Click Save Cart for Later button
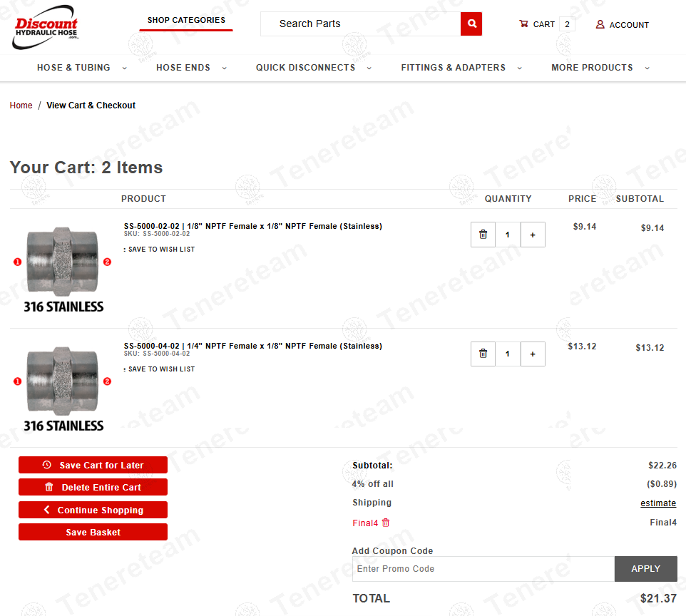Viewport: 686px width, 616px height. [x=93, y=465]
